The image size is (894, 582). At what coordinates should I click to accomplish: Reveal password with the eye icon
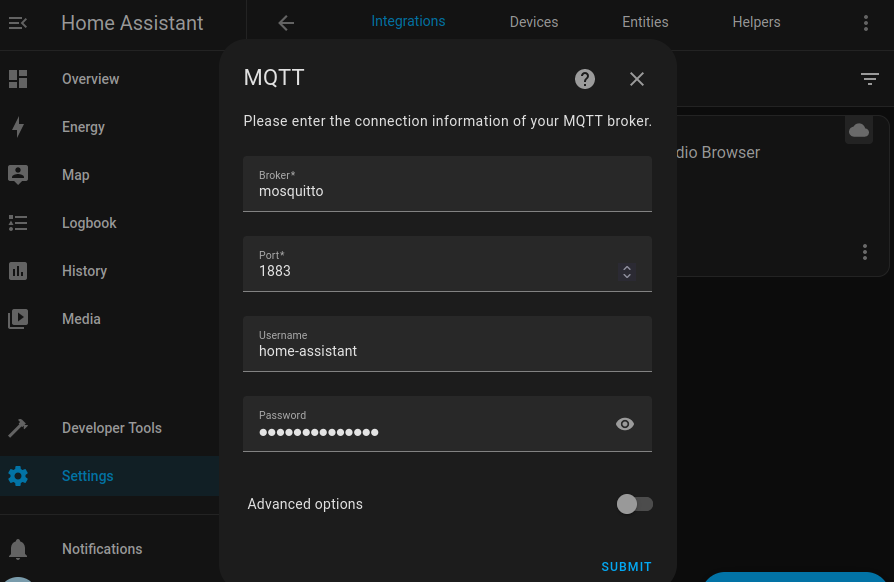point(625,424)
